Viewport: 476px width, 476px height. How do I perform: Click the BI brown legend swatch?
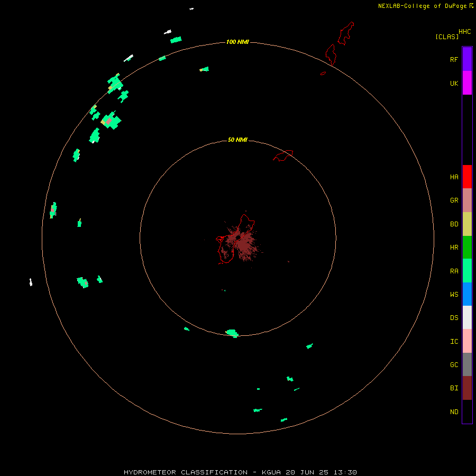tap(467, 388)
